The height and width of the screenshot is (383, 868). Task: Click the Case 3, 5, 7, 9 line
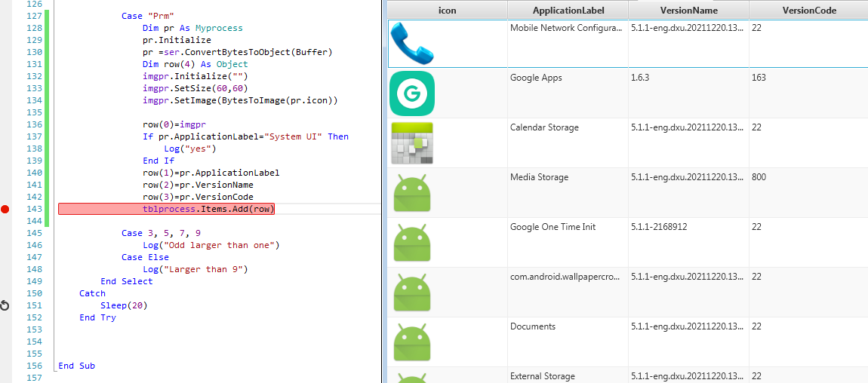point(161,233)
